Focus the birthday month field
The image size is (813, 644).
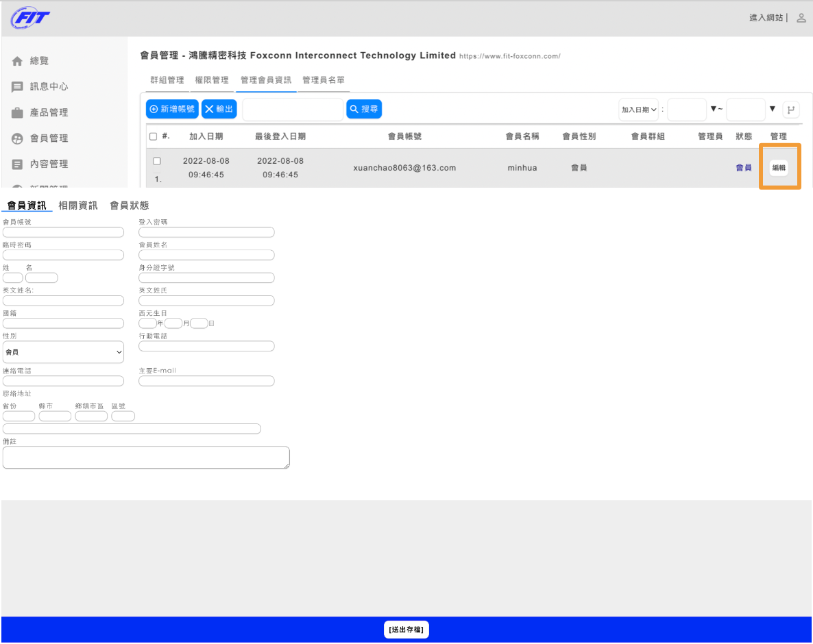(173, 324)
